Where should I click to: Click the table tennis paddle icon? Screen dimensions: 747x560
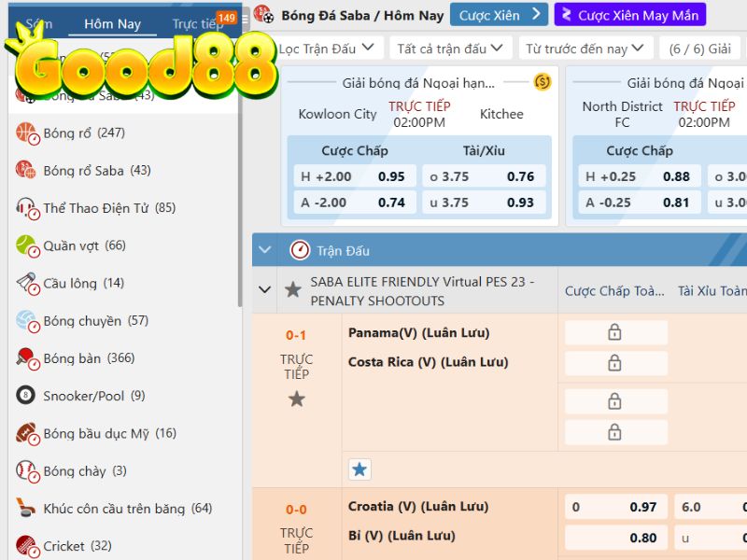pyautogui.click(x=26, y=358)
